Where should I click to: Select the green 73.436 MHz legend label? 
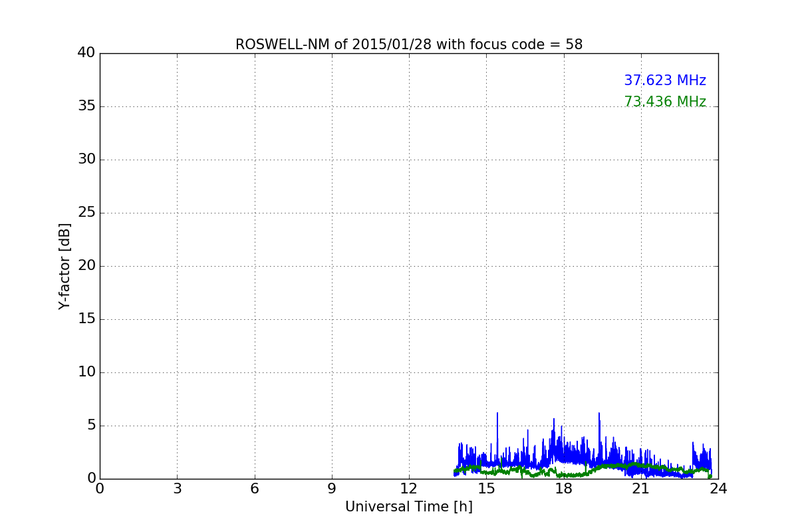pyautogui.click(x=665, y=102)
